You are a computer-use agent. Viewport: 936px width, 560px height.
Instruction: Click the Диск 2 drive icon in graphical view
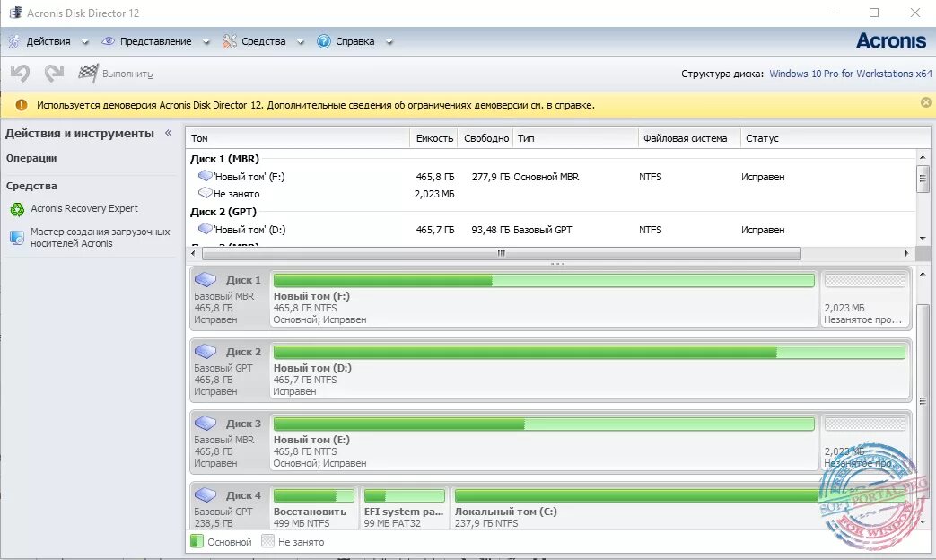click(206, 351)
